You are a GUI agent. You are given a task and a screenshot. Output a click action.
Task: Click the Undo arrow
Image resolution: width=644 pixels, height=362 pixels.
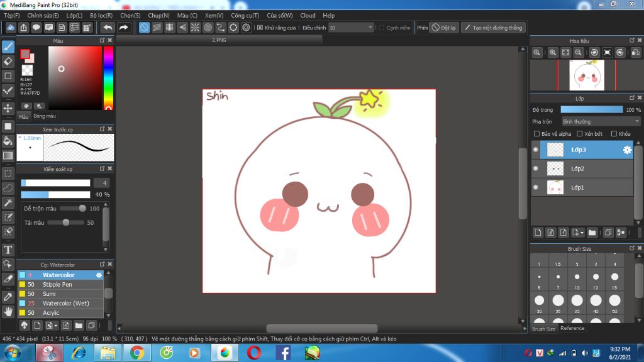pyautogui.click(x=108, y=28)
